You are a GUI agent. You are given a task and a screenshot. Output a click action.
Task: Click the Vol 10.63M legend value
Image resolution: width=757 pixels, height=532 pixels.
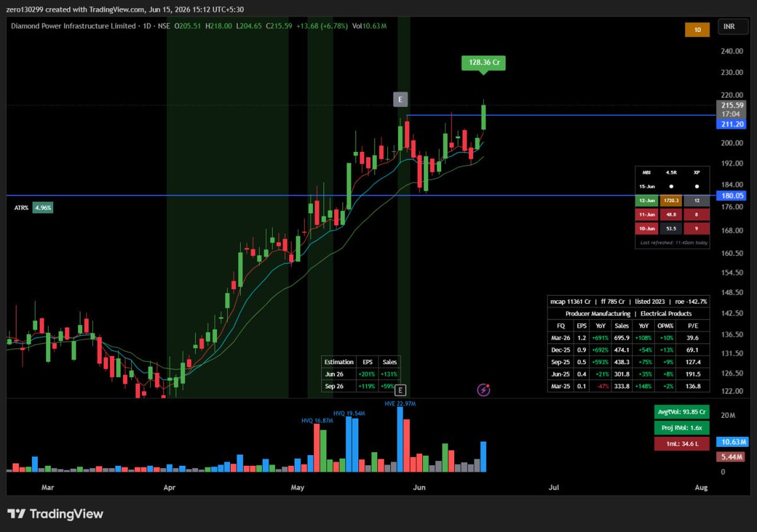(x=370, y=26)
